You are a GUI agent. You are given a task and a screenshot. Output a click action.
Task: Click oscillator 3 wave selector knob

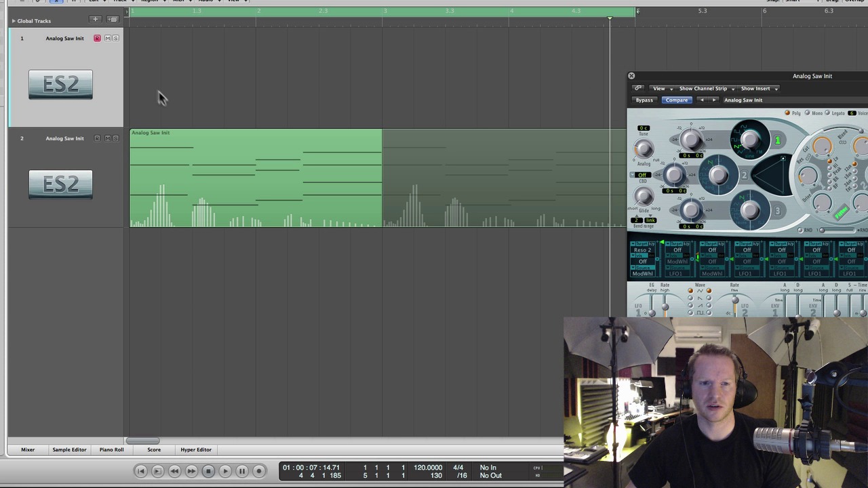(750, 210)
